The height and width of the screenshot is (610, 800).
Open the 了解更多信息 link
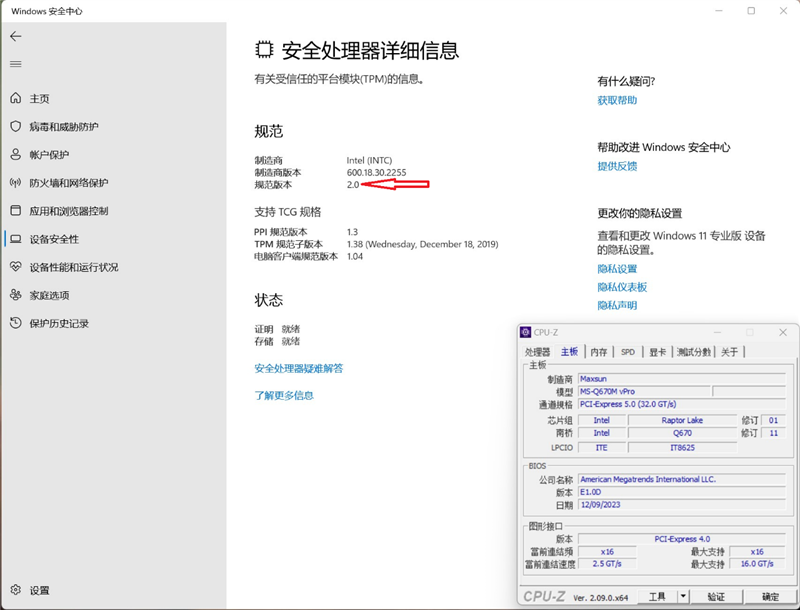[284, 395]
